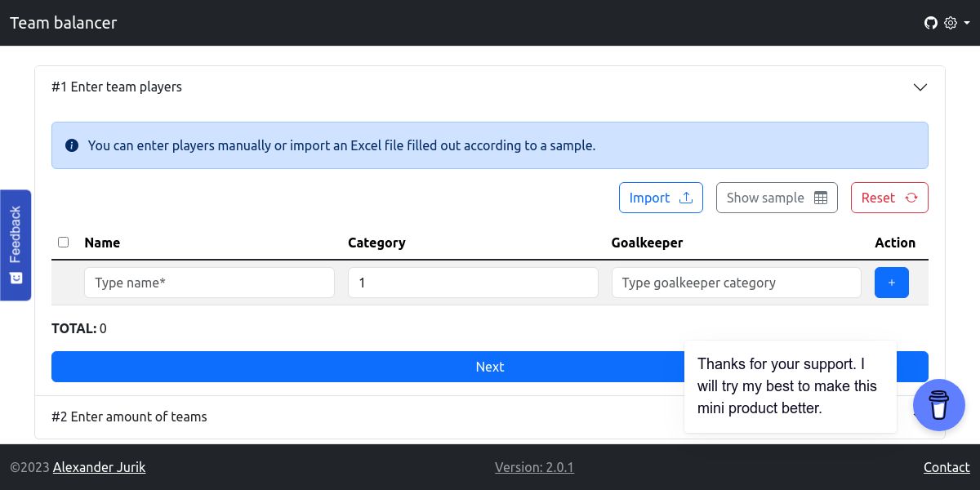Screen dimensions: 980x490
Task: Open the Contact link
Action: 947,467
